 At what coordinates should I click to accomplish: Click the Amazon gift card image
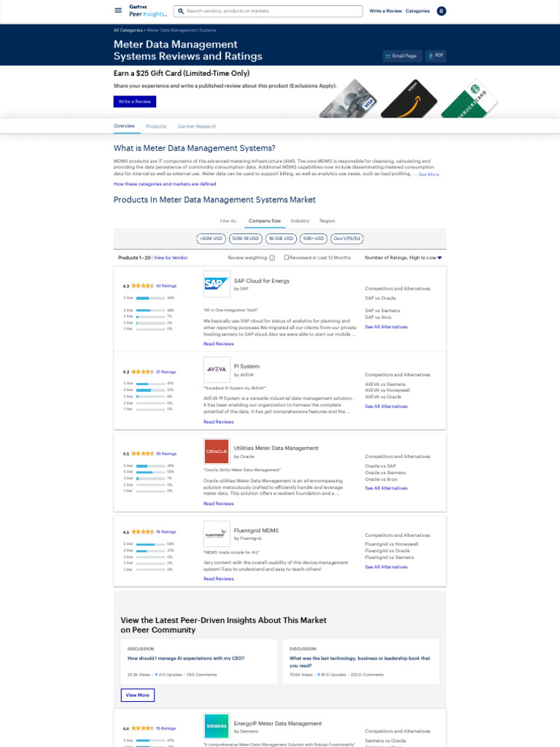(x=409, y=98)
